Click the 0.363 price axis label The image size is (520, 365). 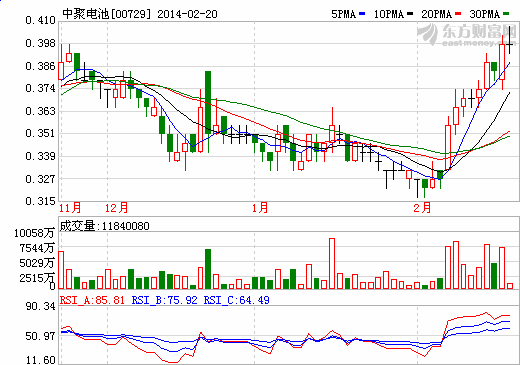40,111
